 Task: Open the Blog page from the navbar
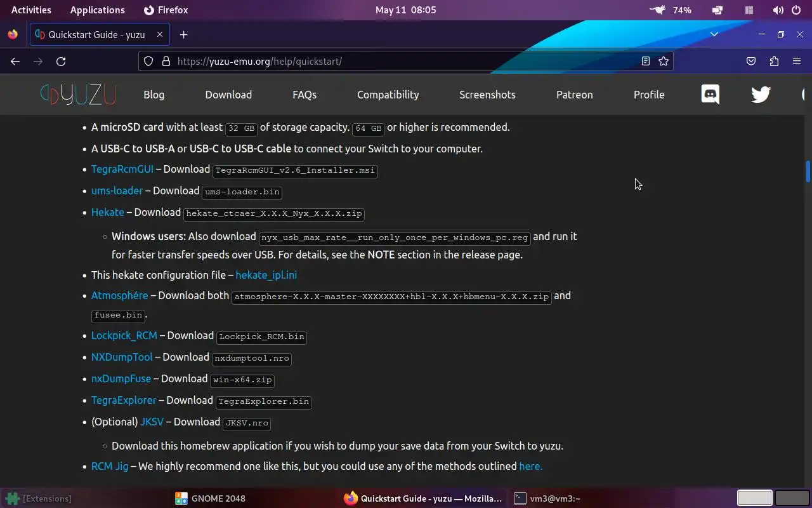tap(154, 95)
